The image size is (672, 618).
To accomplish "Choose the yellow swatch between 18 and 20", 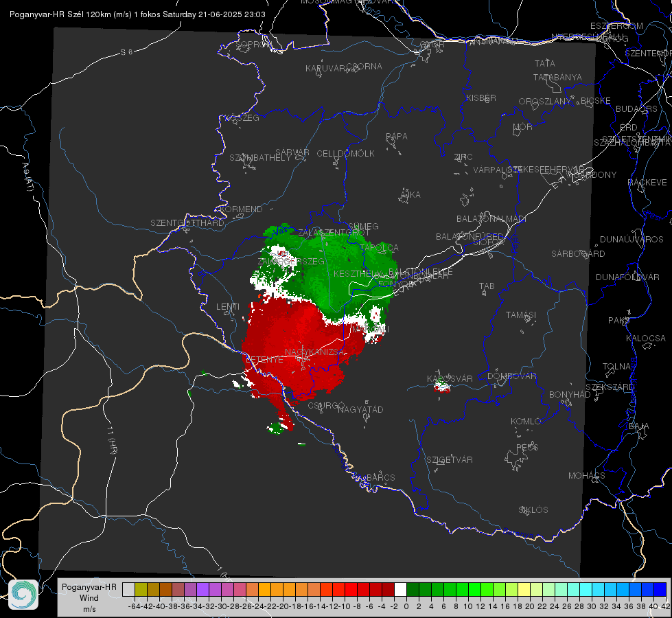I will click(524, 589).
